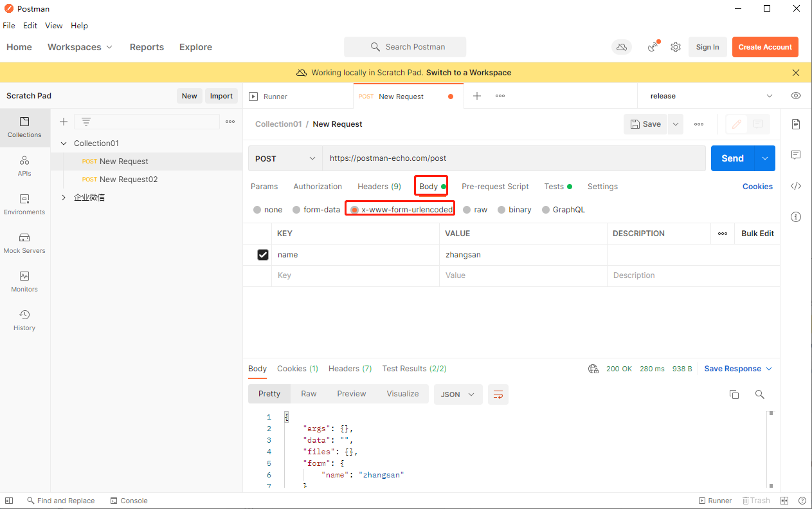Click the comment mode icon near Save

click(x=758, y=124)
